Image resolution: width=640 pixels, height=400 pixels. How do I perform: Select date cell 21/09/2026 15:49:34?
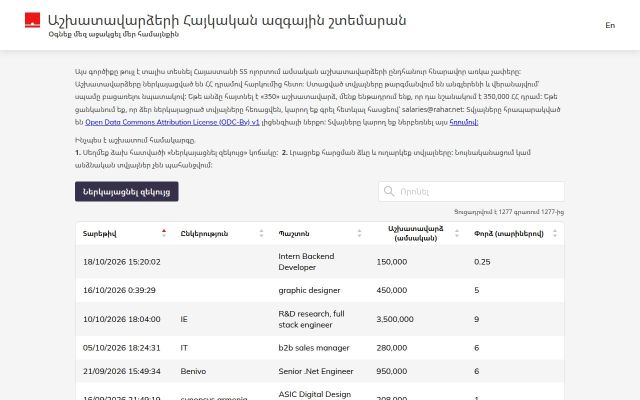coord(124,371)
